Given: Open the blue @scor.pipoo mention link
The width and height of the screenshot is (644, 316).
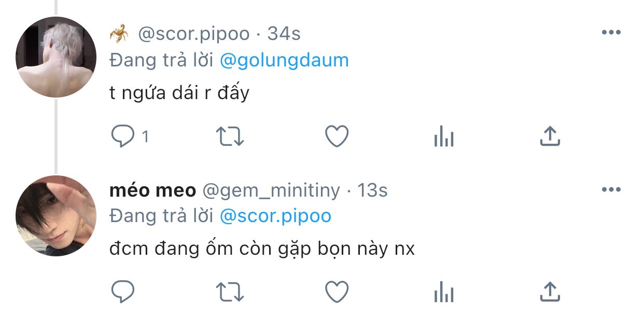Looking at the screenshot, I should click(275, 216).
